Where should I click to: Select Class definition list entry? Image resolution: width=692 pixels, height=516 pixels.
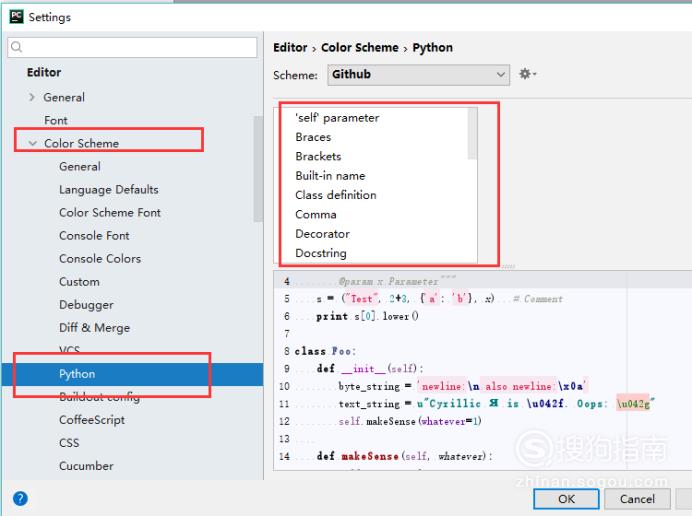pyautogui.click(x=335, y=195)
